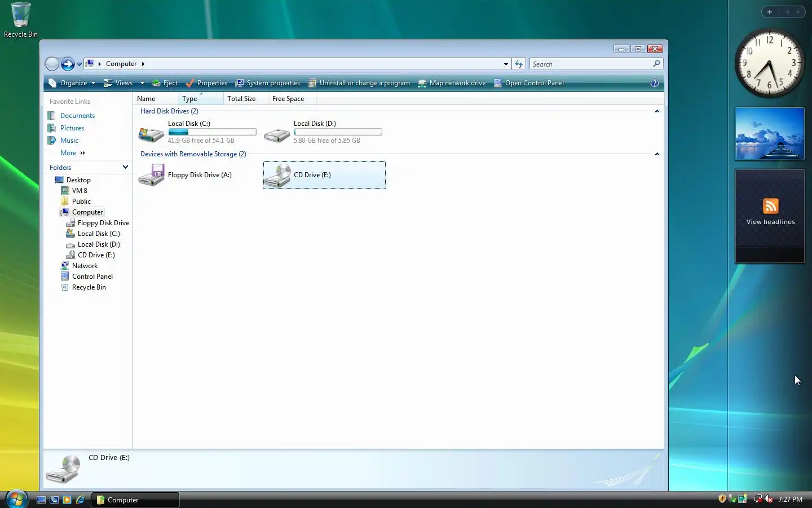Image resolution: width=812 pixels, height=508 pixels.
Task: Select the CD Drive (E:) icon
Action: (x=277, y=175)
